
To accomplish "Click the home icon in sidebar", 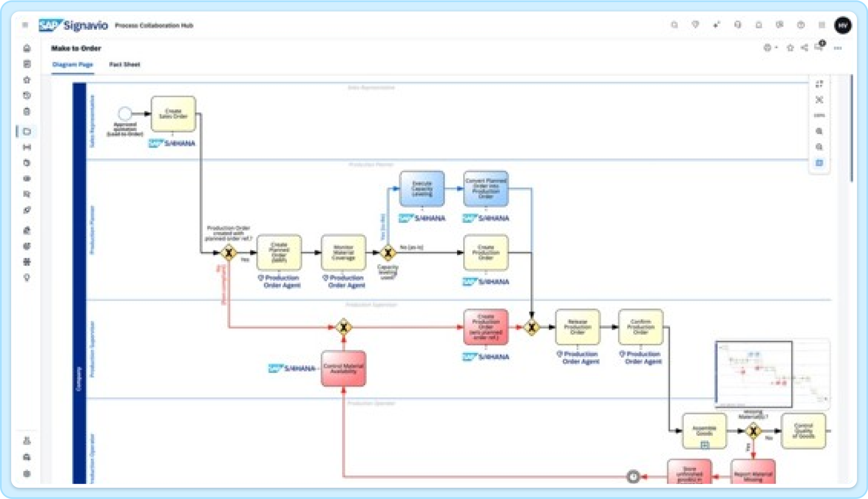I will (x=27, y=48).
